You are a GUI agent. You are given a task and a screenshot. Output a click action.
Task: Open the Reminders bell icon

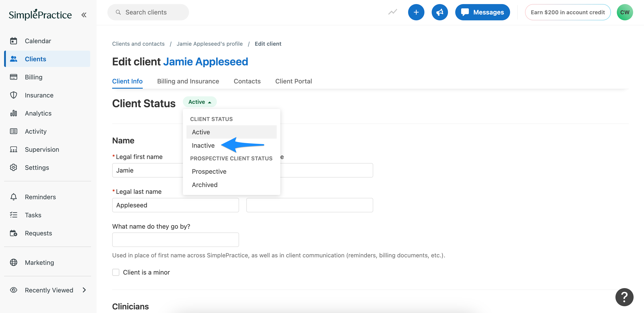point(14,197)
